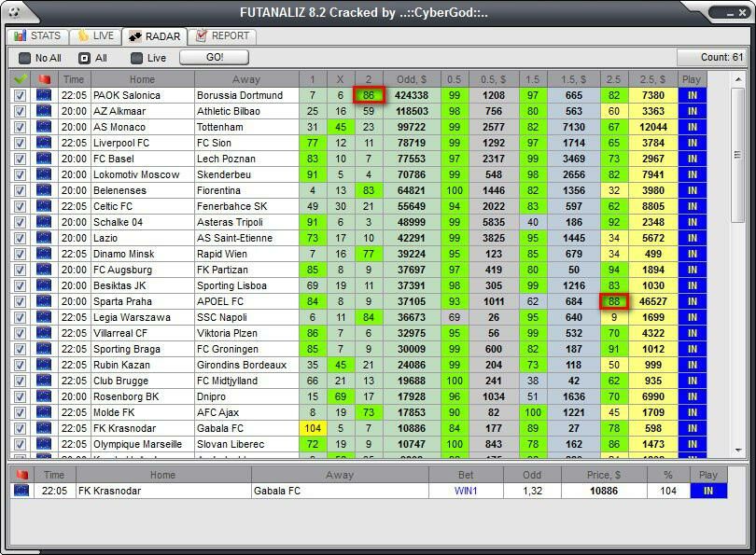This screenshot has height=555, width=756.
Task: Select the Borussia Dortmund away team cell
Action: pyautogui.click(x=246, y=95)
